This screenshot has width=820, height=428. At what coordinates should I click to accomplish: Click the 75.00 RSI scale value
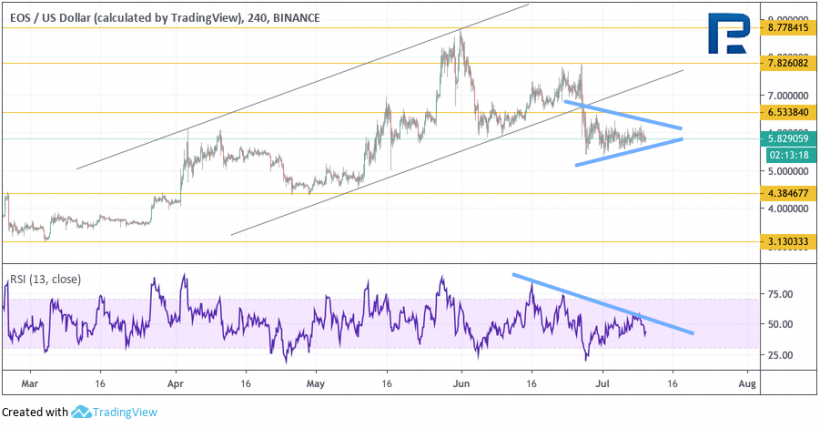point(779,294)
